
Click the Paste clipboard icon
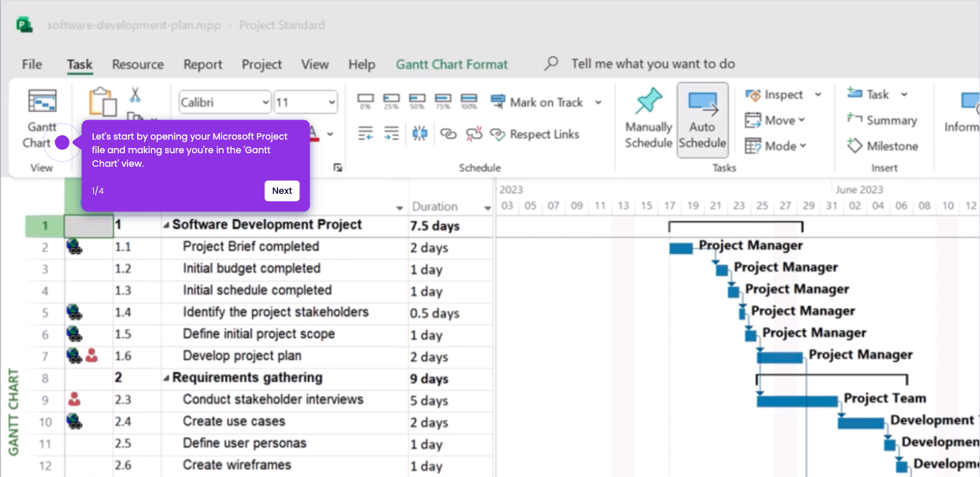pyautogui.click(x=102, y=101)
